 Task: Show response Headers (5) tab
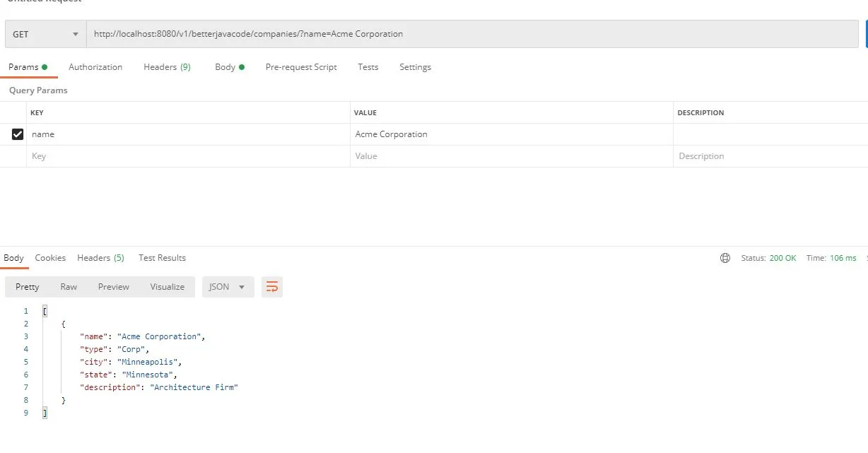coord(100,258)
